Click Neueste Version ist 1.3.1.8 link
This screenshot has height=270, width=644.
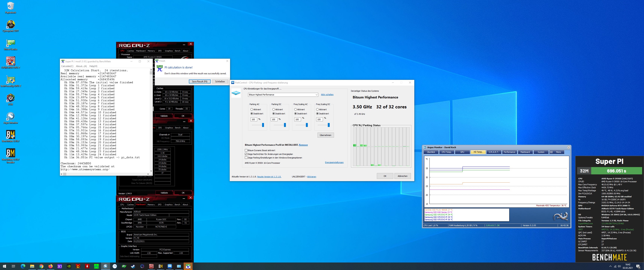(x=269, y=177)
